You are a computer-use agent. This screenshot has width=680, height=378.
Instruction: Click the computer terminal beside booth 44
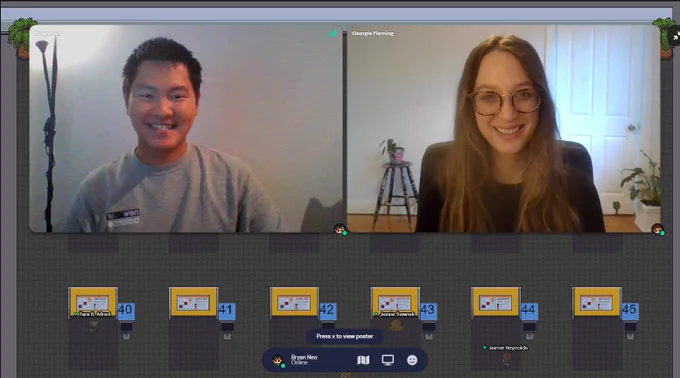530,331
